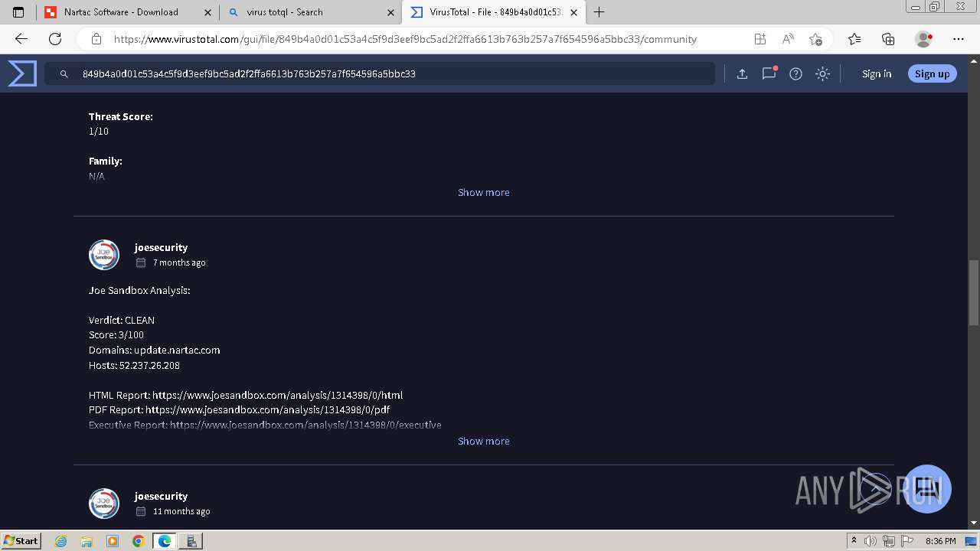Click the browser back arrow

(21, 39)
